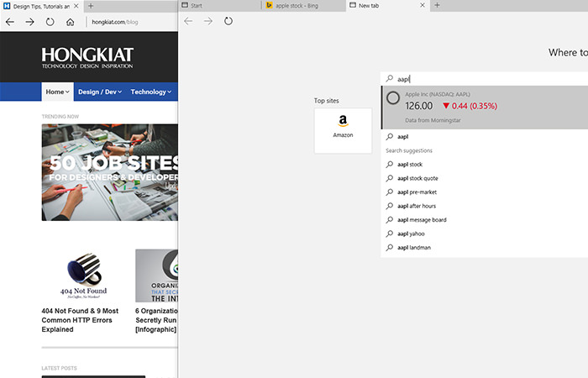
Task: Open new tab in left browser window
Action: tap(91, 6)
